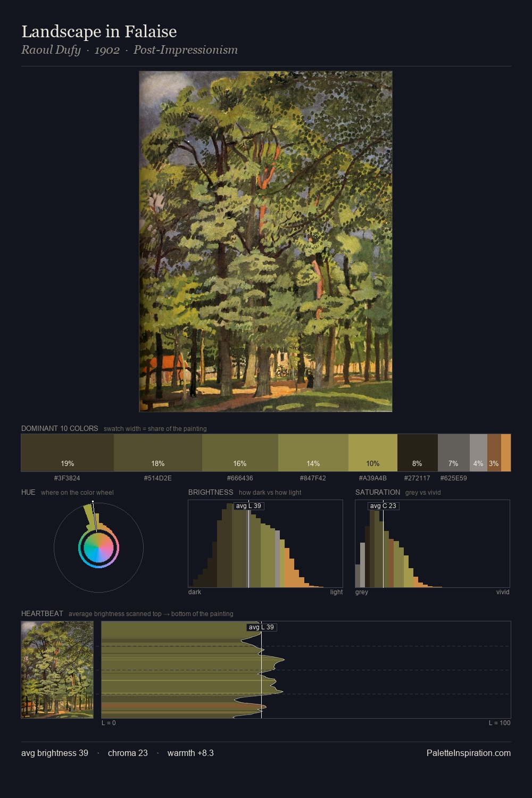Image resolution: width=532 pixels, height=798 pixels.
Task: Click the main Landscape in Falaise painting image
Action: pos(265,242)
